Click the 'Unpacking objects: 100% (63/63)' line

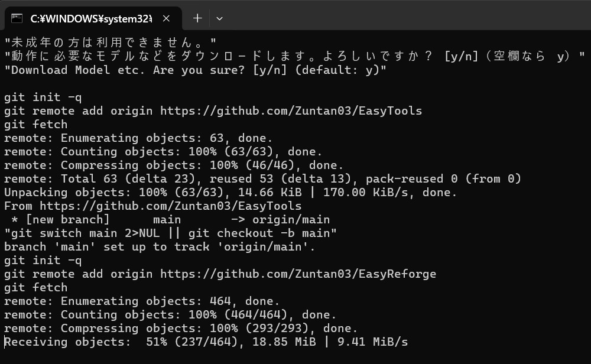[230, 193]
